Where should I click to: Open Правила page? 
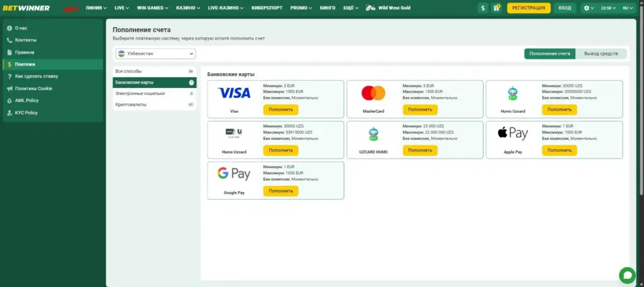tap(53, 52)
